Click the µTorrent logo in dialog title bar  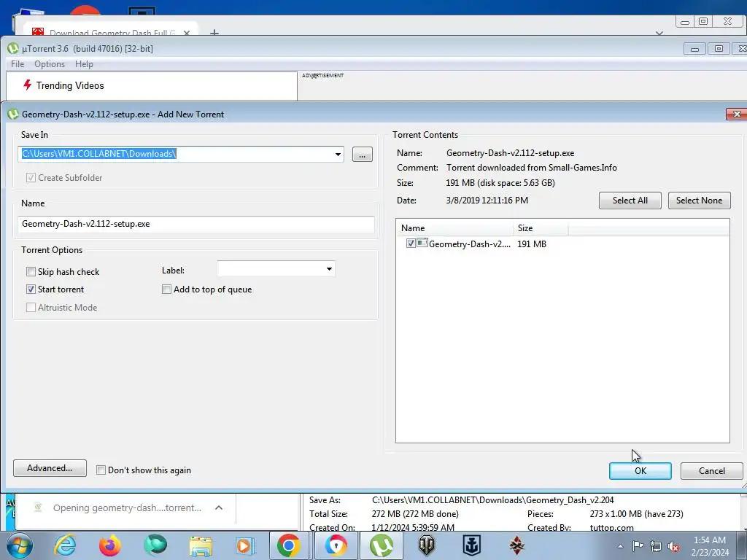[13, 114]
